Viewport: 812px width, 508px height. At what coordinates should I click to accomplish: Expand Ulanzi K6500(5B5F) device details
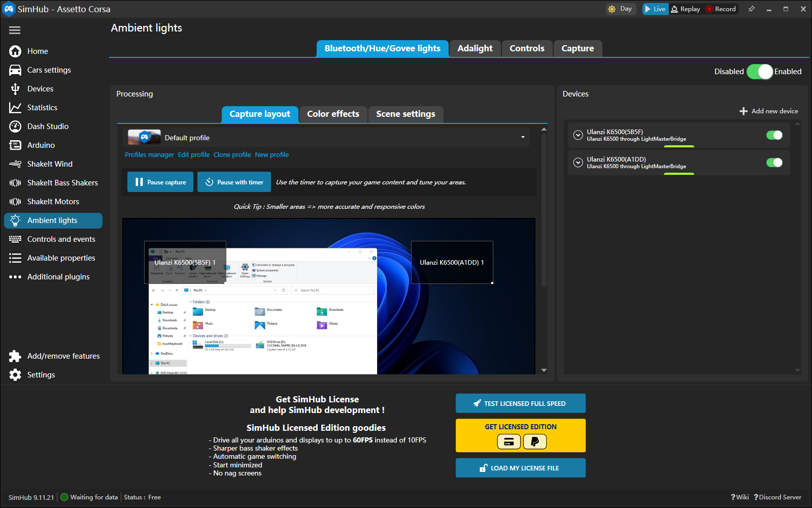click(578, 135)
